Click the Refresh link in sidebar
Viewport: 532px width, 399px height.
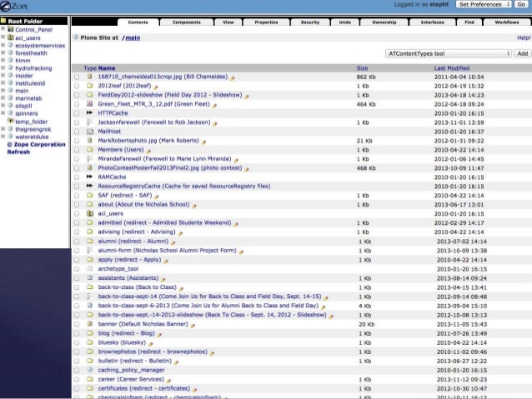coord(18,152)
